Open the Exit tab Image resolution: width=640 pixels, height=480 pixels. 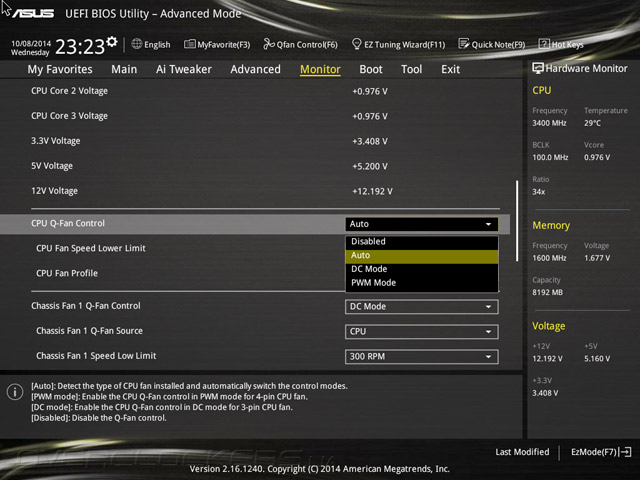[450, 69]
